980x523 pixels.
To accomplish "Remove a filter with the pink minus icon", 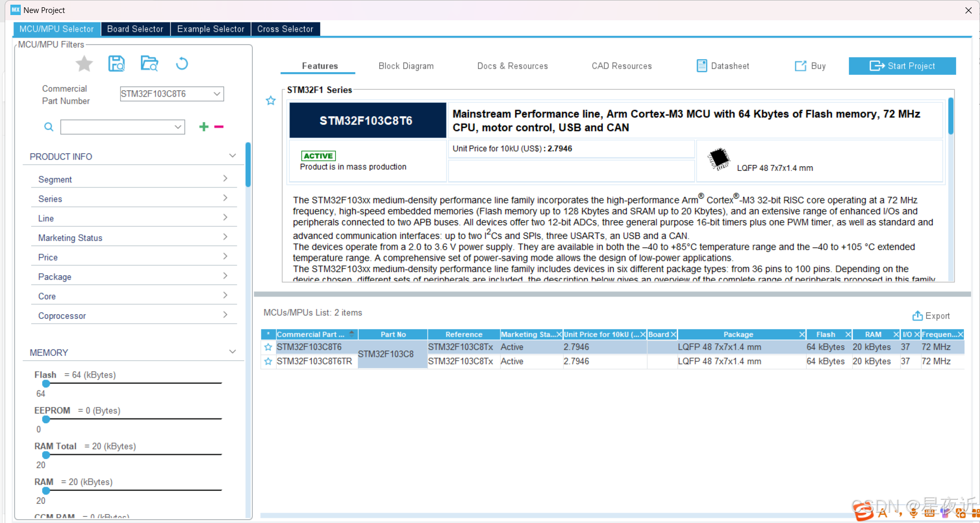I will pyautogui.click(x=219, y=127).
